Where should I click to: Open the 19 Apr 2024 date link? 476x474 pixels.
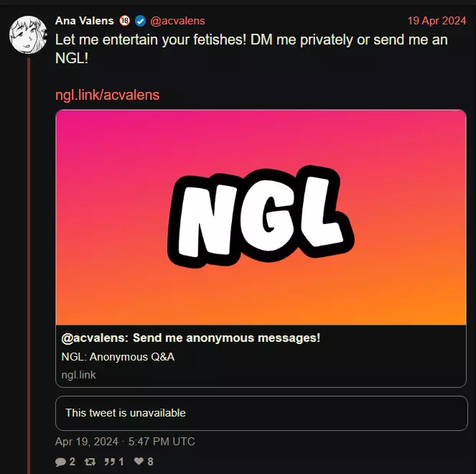tap(437, 21)
